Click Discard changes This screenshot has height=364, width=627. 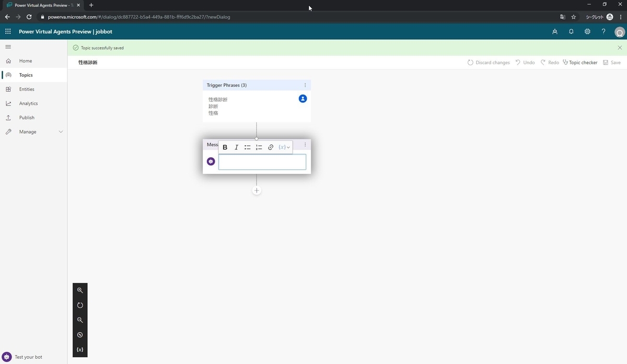pyautogui.click(x=489, y=62)
